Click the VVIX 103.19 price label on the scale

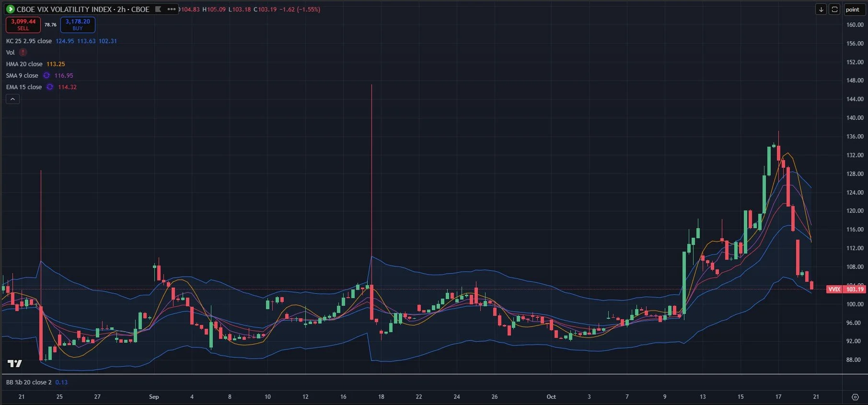(846, 289)
